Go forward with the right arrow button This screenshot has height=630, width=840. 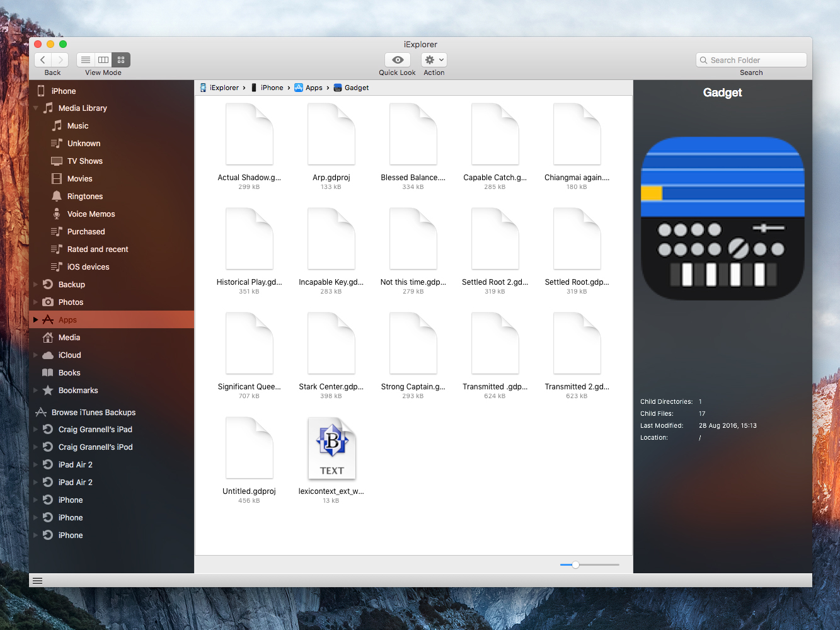60,60
